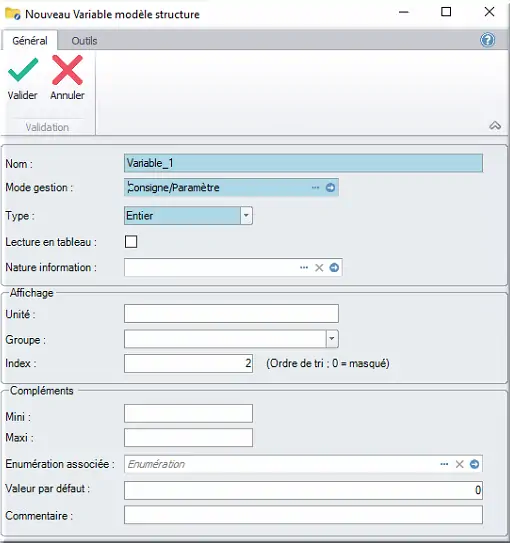This screenshot has width=510, height=543.
Task: Click the blue arrow icon in Enumération associée
Action: (x=474, y=464)
